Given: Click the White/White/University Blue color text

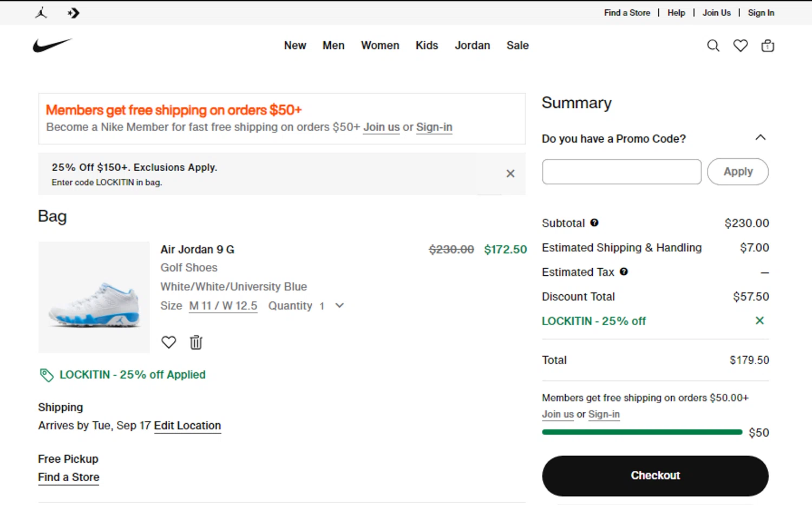Looking at the screenshot, I should (x=233, y=286).
